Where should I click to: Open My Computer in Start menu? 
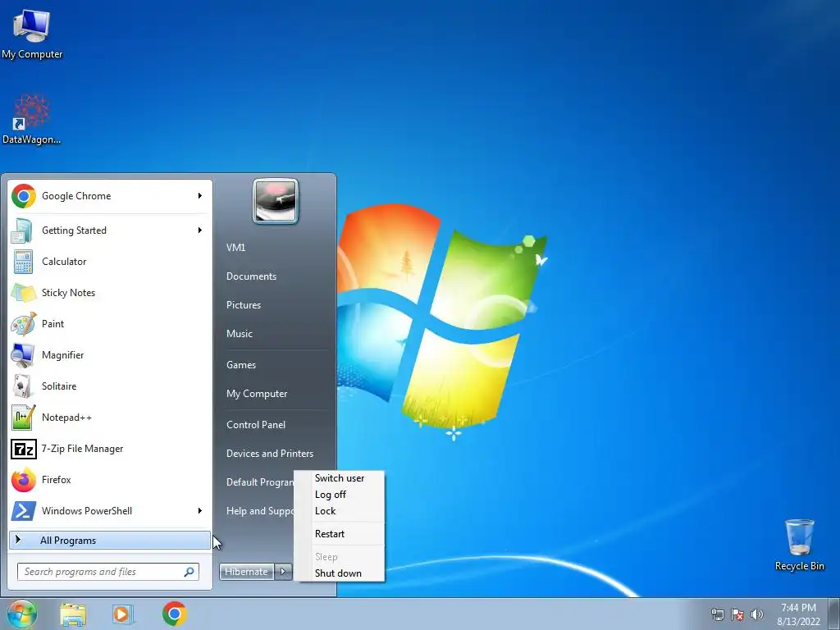tap(257, 394)
